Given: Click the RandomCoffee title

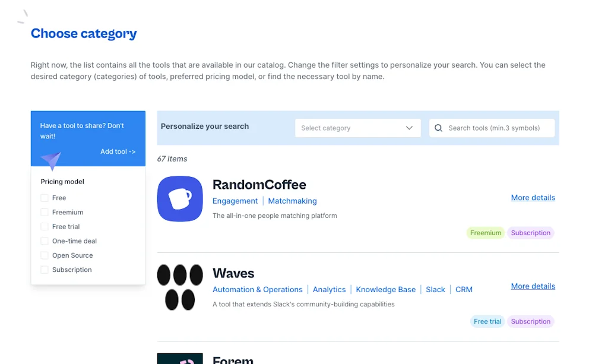Looking at the screenshot, I should (x=259, y=185).
